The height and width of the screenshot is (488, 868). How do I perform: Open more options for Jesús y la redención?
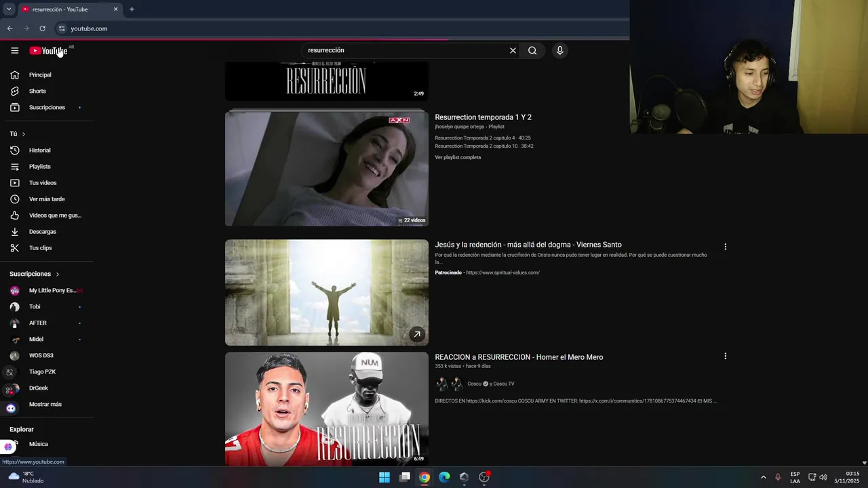pyautogui.click(x=725, y=247)
